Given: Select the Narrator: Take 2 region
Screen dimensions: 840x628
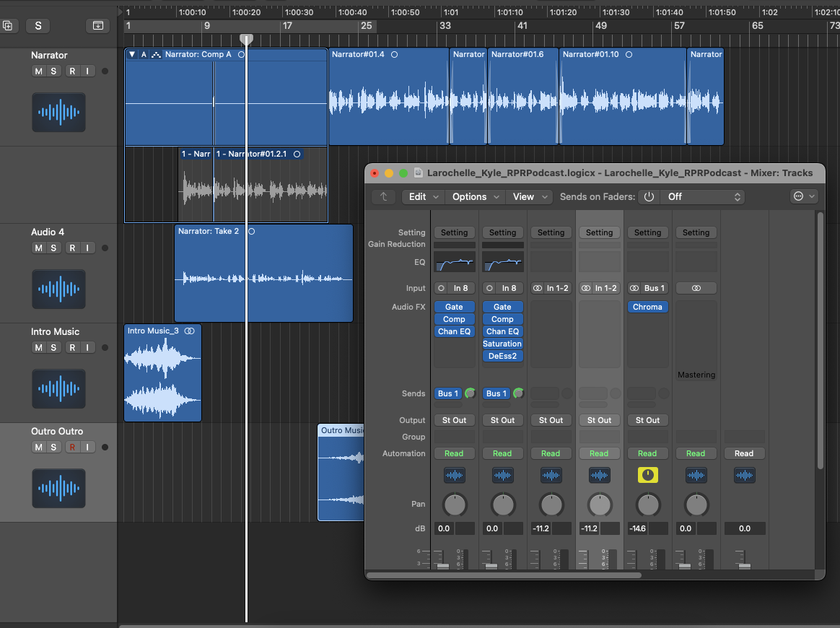Looking at the screenshot, I should (263, 274).
